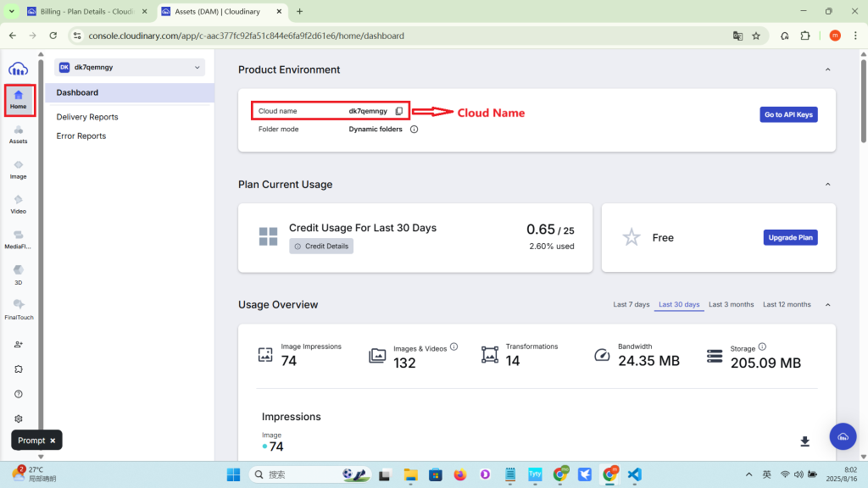Viewport: 868px width, 488px height.
Task: Open the weather widget showing 27°C
Action: tap(34, 474)
